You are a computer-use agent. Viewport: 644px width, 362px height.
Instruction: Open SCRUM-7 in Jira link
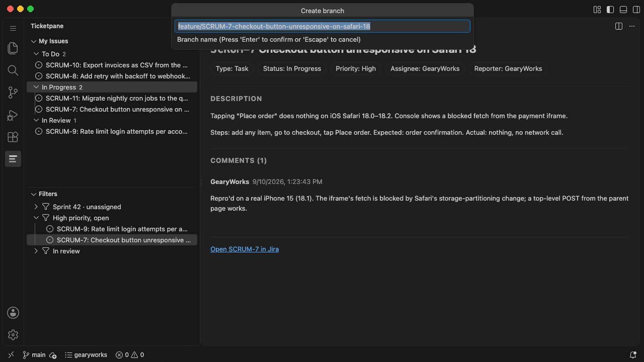click(x=244, y=249)
